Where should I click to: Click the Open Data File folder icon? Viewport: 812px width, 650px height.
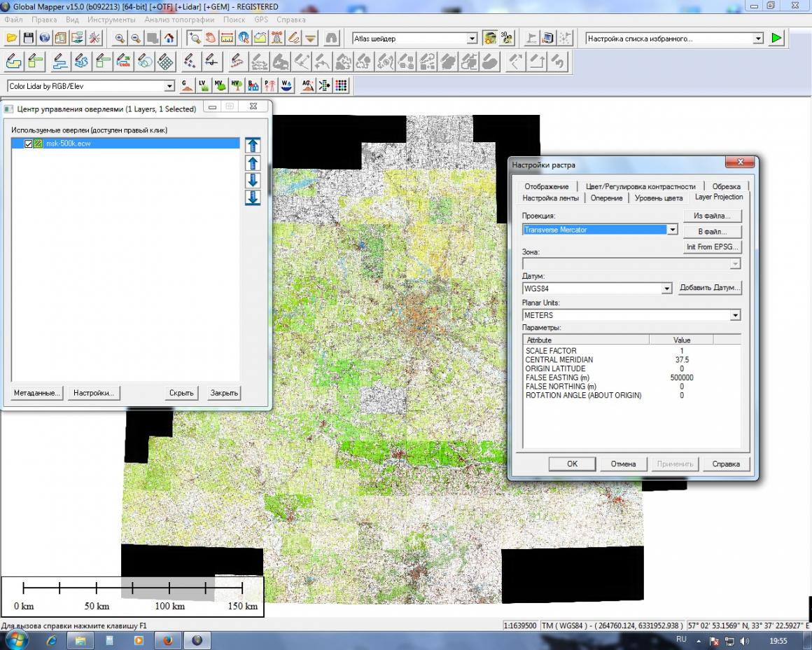[12, 39]
